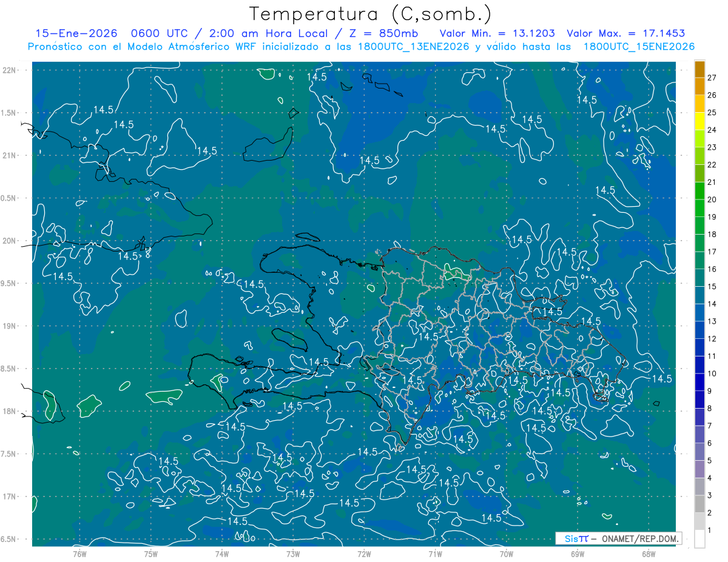The height and width of the screenshot is (562, 728).
Task: Click "Valor Min. = 13.1203" value
Action: [x=497, y=33]
